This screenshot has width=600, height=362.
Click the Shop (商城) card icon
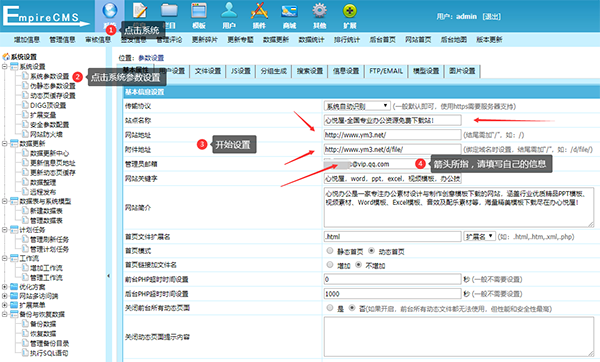[x=289, y=11]
